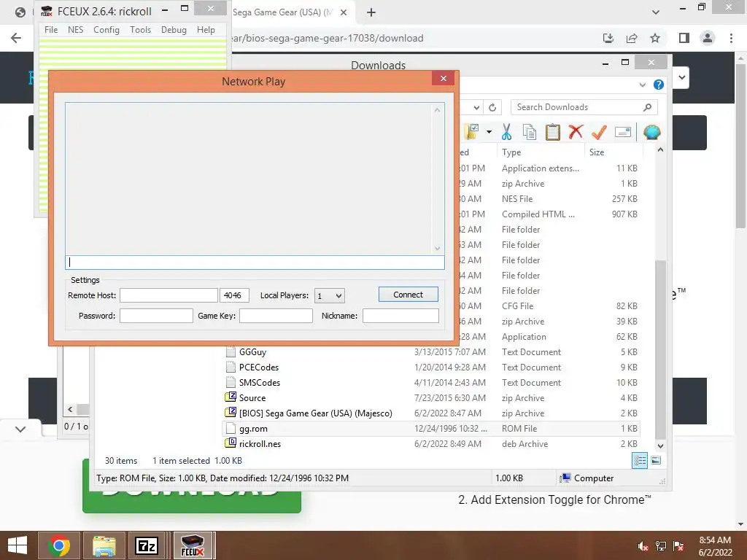Click the shell globe icon in Downloads toolbar

click(651, 132)
